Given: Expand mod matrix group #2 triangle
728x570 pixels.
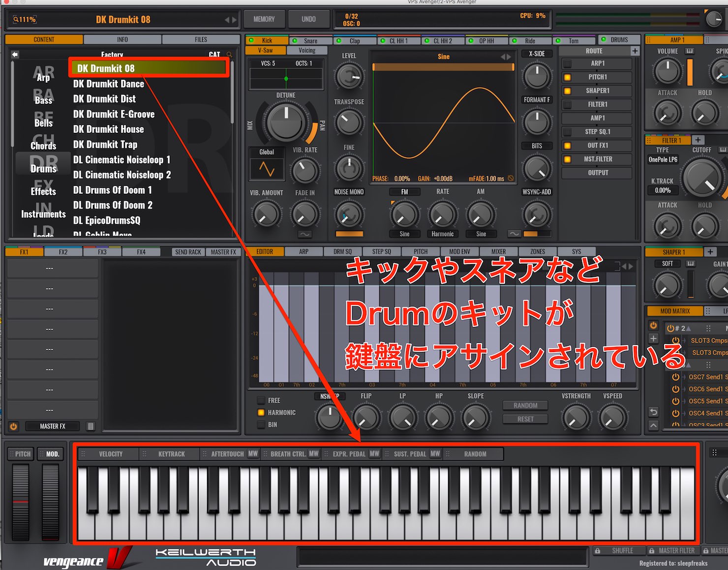Looking at the screenshot, I should click(688, 329).
